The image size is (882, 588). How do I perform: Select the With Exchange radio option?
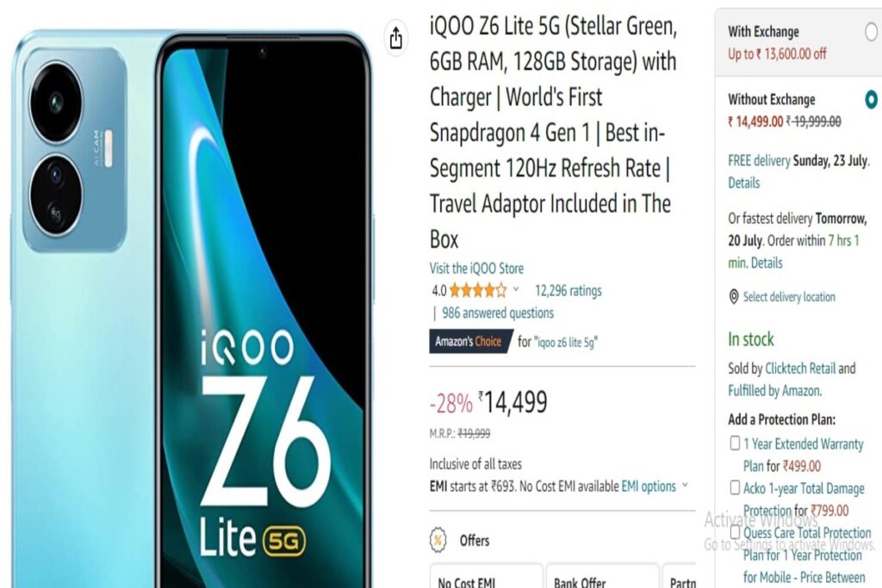(871, 32)
